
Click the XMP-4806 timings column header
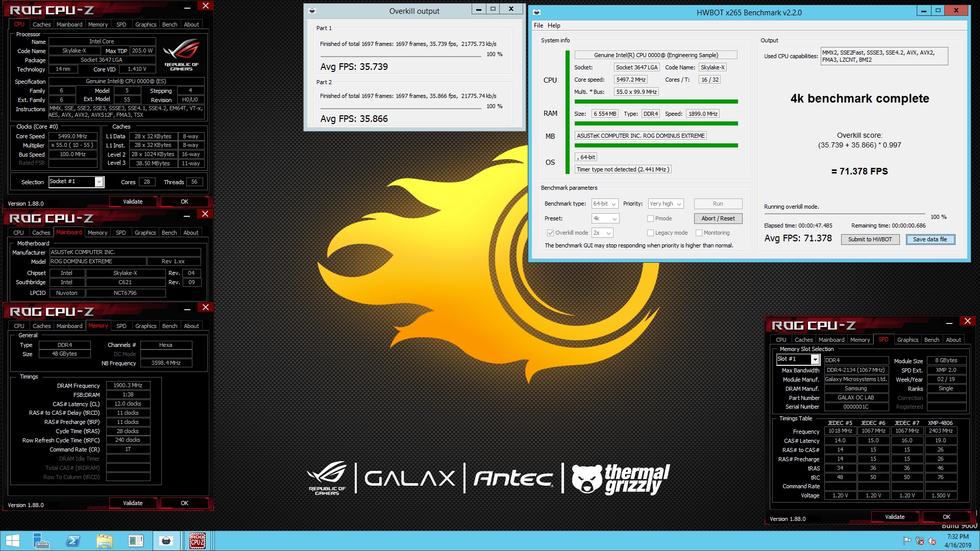[x=940, y=423]
